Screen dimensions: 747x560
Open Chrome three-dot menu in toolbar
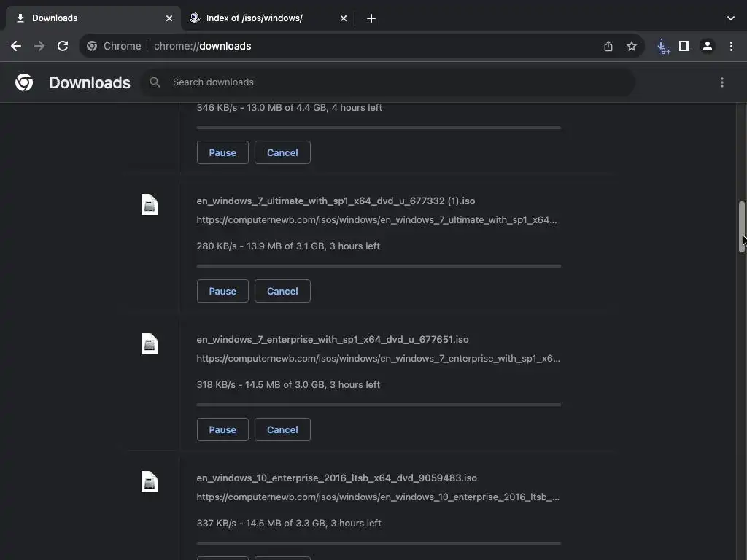click(731, 46)
